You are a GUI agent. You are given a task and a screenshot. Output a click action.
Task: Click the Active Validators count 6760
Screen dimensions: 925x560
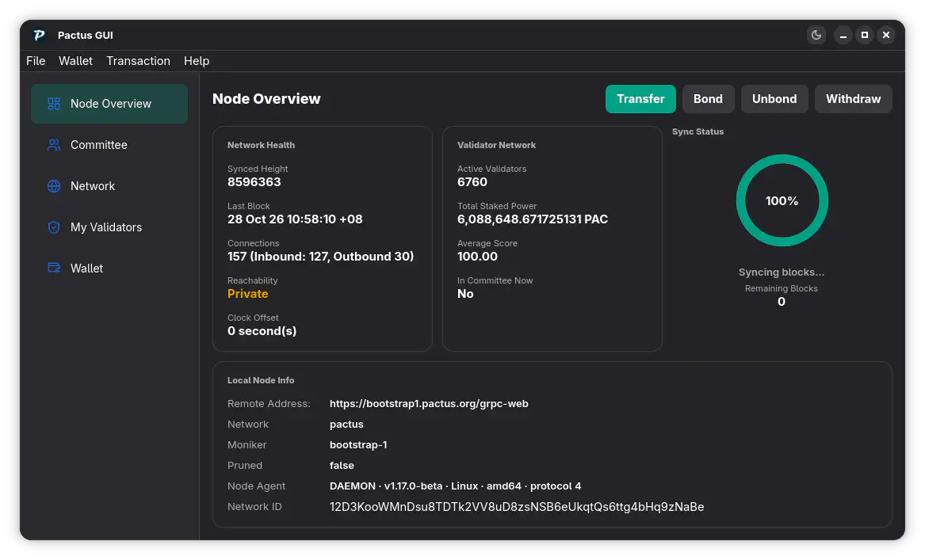[472, 182]
